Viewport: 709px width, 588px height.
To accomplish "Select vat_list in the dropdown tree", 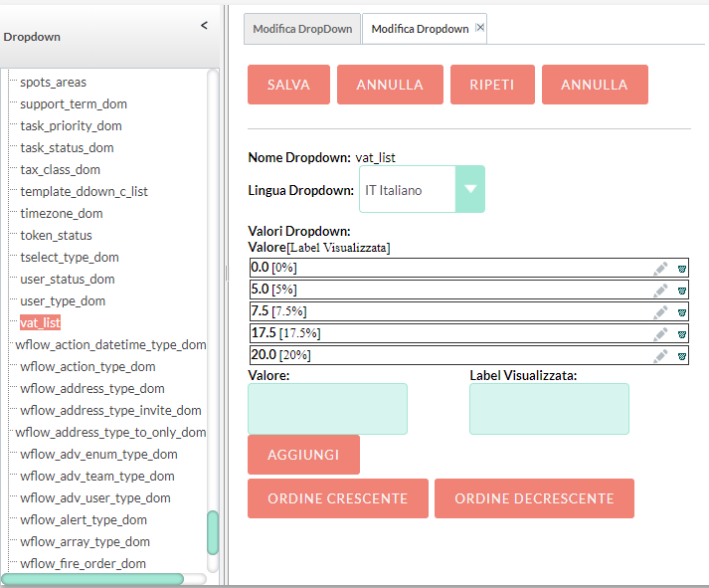I will tap(40, 322).
